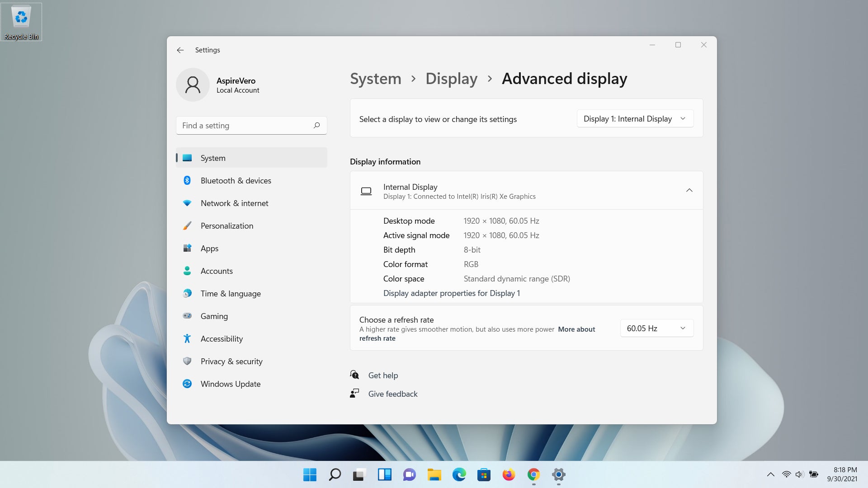Click the Wi-Fi tray icon
The width and height of the screenshot is (868, 488).
click(786, 474)
